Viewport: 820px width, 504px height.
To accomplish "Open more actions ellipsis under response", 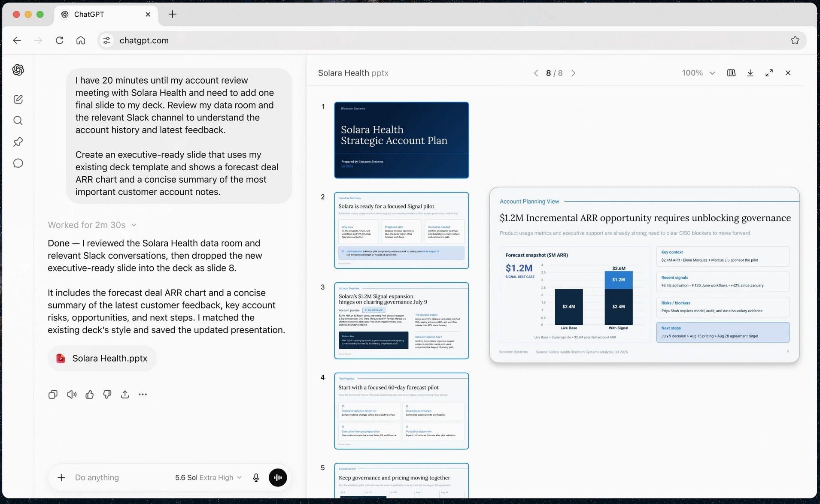I will coord(143,394).
